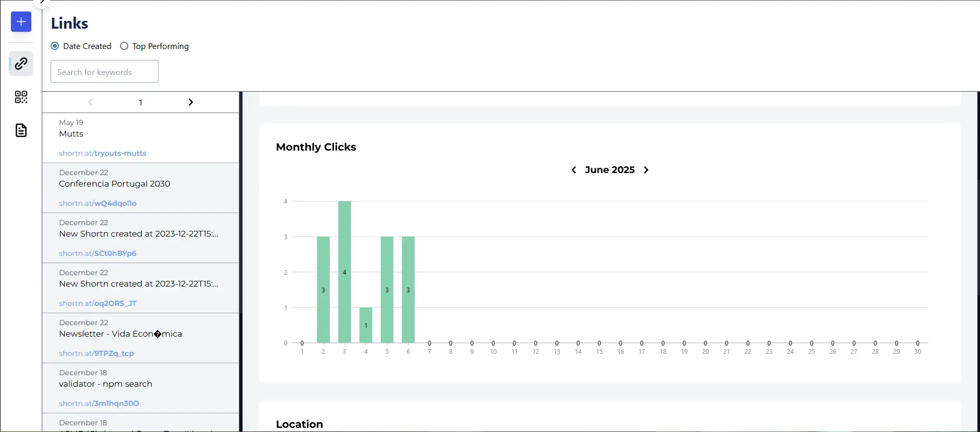Open the shortn.at/wQ4dqol1o short link
The image size is (980, 432).
point(98,203)
